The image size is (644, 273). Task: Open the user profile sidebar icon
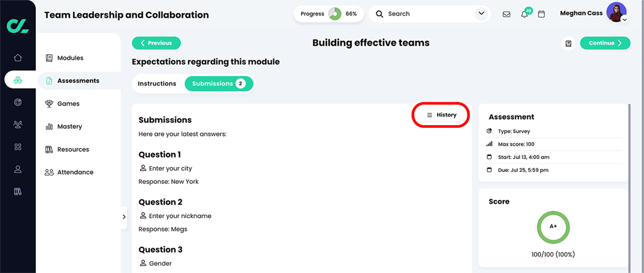(x=18, y=169)
